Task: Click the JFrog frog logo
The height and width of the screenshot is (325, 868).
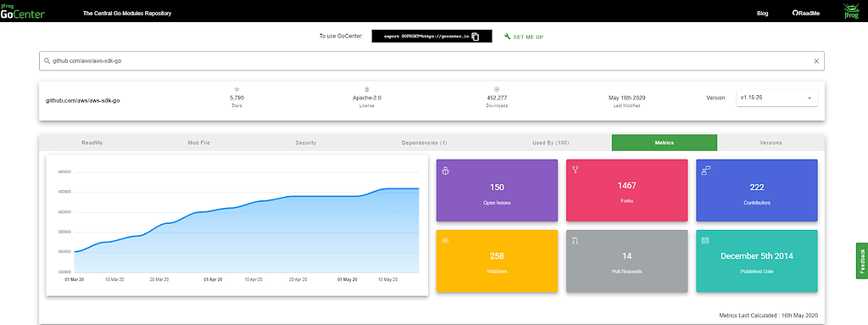Action: click(851, 11)
